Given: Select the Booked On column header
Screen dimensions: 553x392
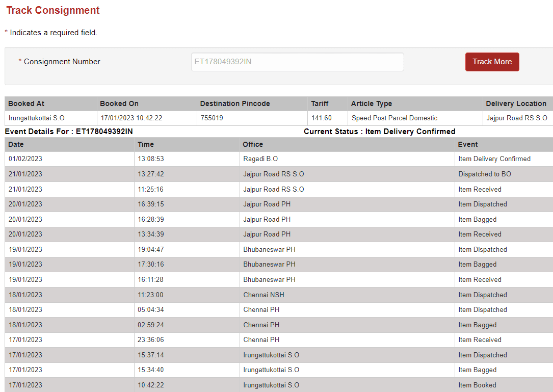Looking at the screenshot, I should click(x=119, y=103).
